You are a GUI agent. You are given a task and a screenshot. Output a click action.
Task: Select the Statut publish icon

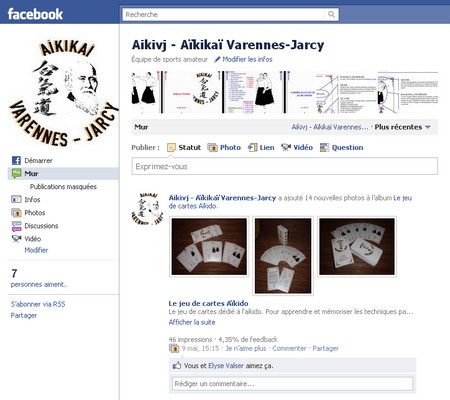coord(171,147)
